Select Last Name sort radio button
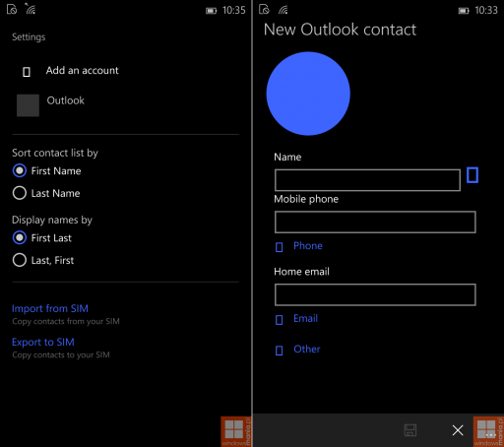 [20, 193]
